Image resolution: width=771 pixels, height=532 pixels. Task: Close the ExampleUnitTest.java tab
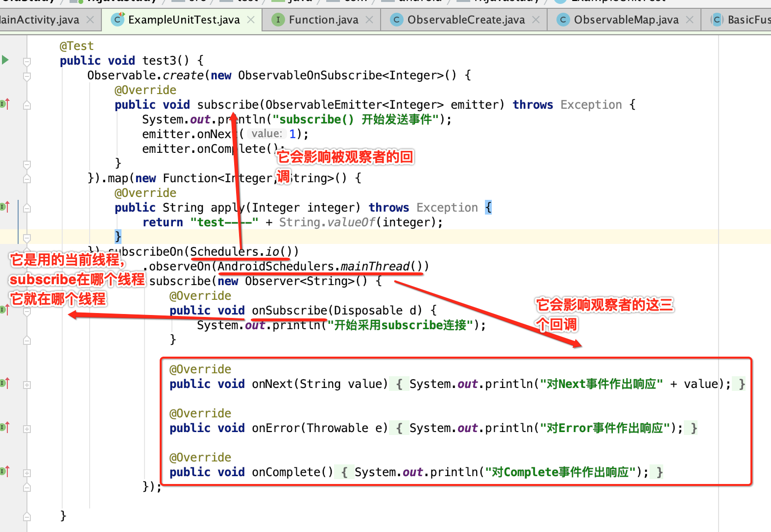tap(251, 20)
